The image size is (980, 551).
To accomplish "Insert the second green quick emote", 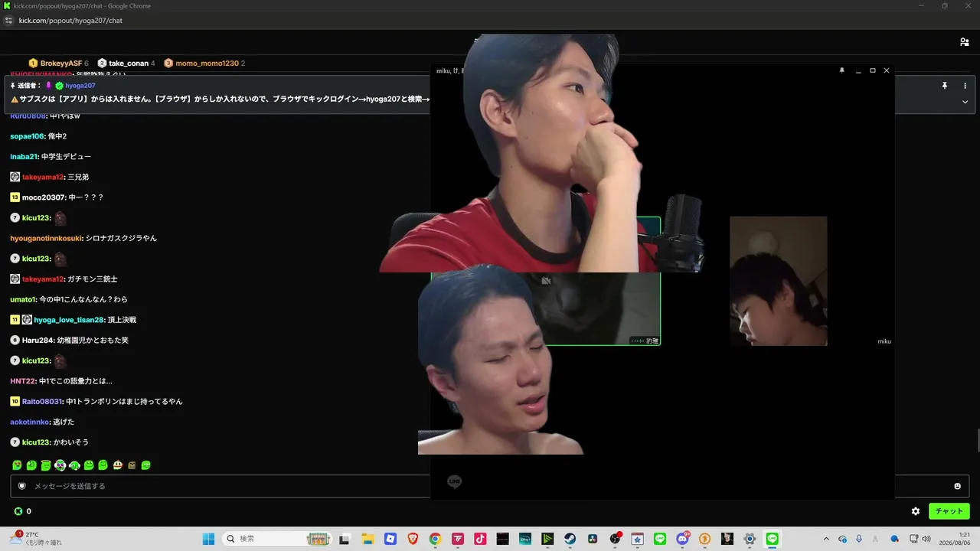I will click(31, 465).
